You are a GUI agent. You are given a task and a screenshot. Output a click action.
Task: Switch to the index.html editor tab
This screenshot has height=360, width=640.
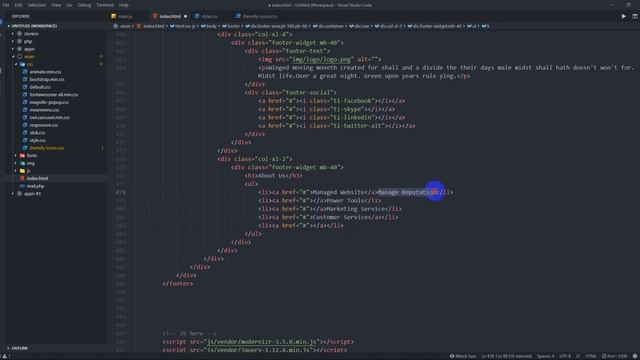tap(170, 16)
